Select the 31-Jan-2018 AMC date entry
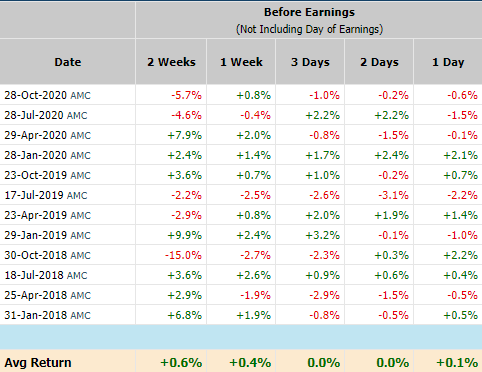 pos(47,315)
